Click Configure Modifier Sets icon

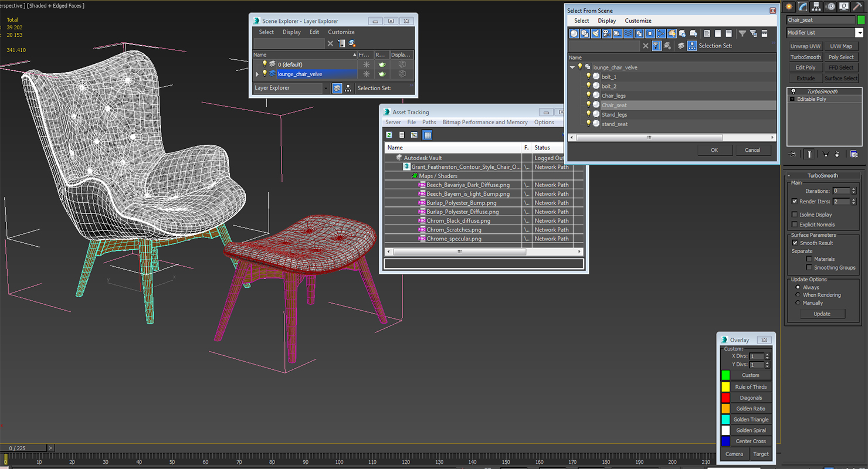854,154
